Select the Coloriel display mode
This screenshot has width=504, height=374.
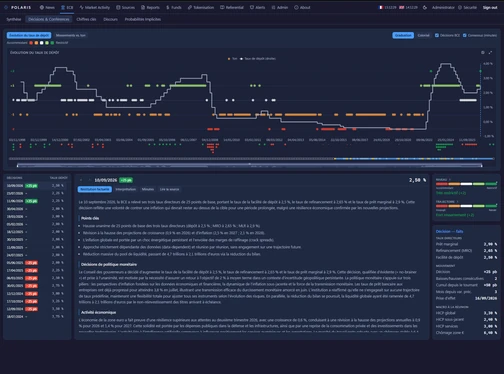(x=423, y=35)
